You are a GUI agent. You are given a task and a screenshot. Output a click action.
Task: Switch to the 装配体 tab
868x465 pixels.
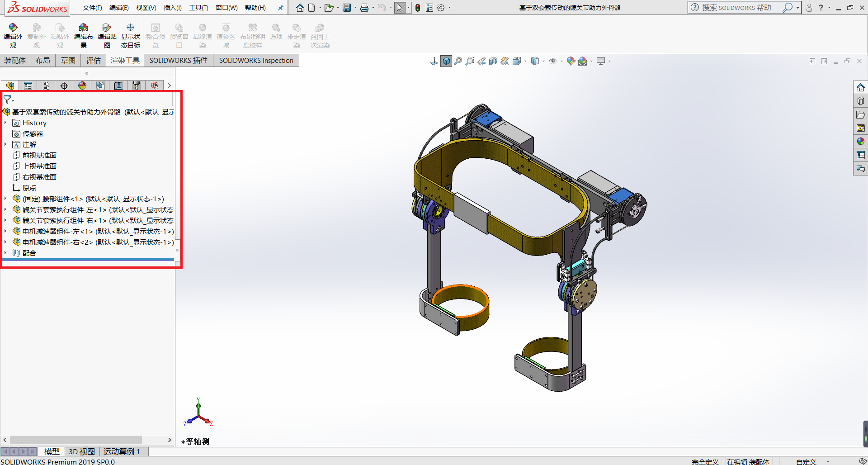15,61
